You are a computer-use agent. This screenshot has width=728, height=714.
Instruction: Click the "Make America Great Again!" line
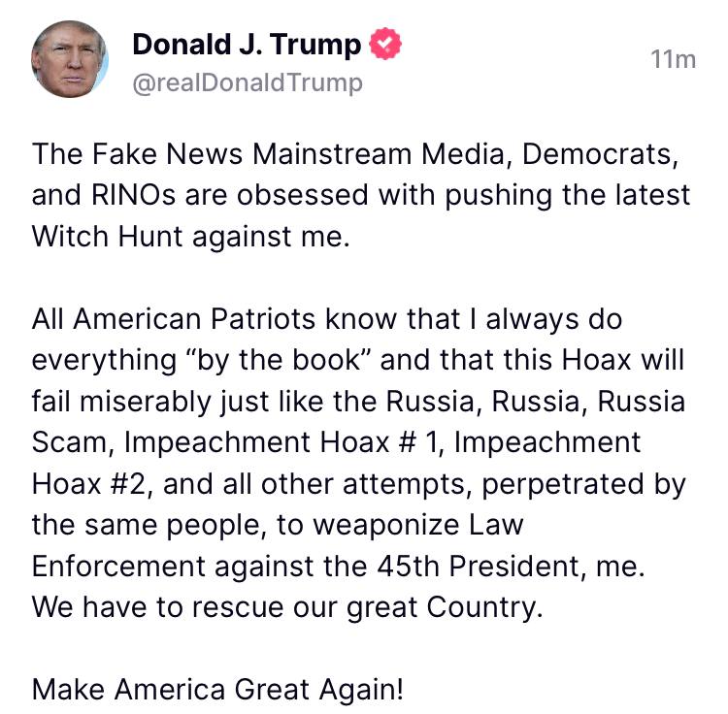point(217,689)
